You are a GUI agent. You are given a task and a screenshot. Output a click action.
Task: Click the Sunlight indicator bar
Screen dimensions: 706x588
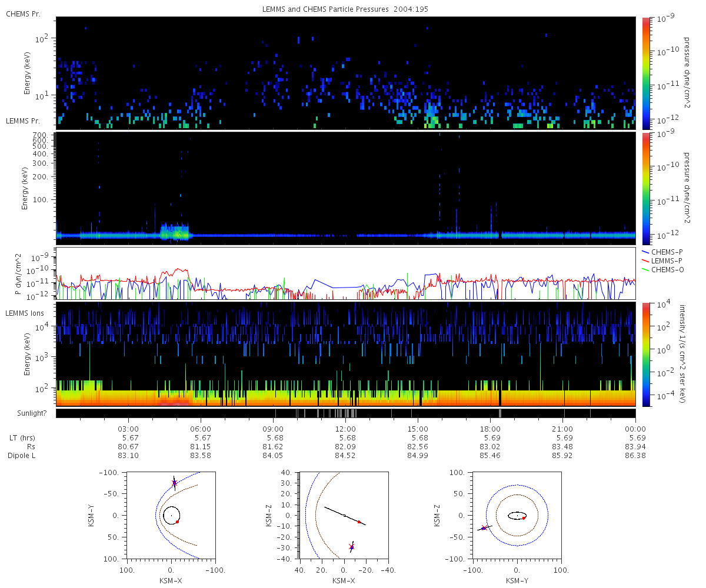click(346, 413)
